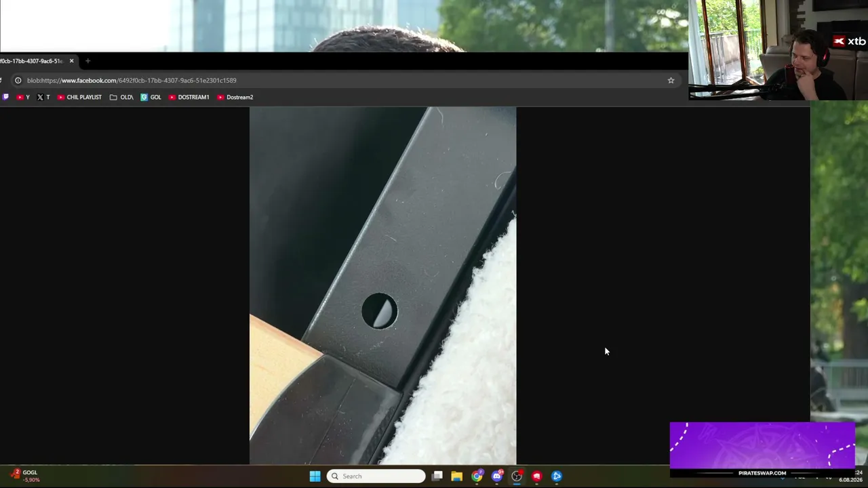Open Task View from the taskbar
868x488 pixels.
click(437, 476)
